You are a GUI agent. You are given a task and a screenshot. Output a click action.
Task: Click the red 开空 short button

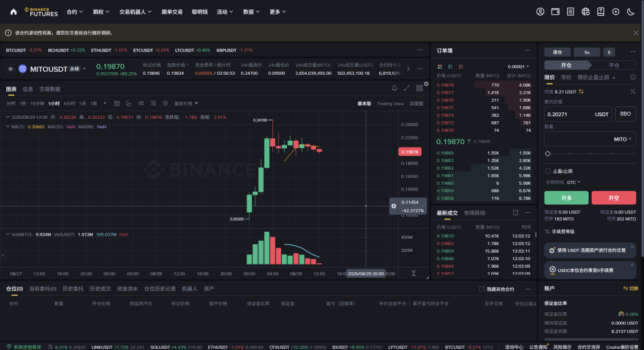(x=614, y=198)
